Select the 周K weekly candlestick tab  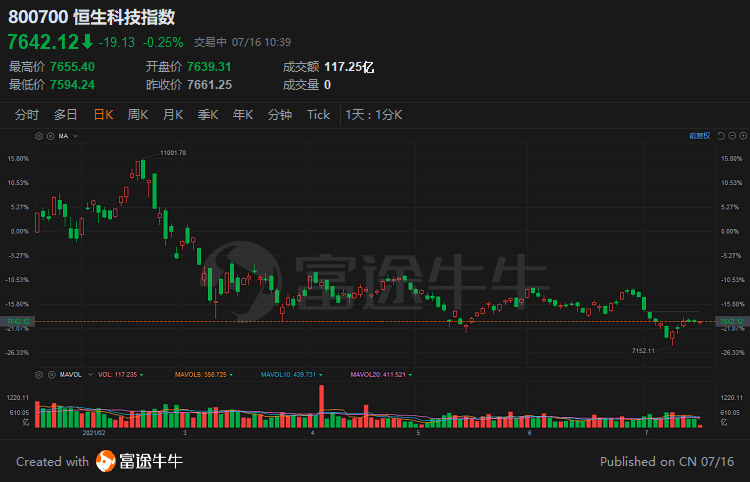(x=138, y=115)
